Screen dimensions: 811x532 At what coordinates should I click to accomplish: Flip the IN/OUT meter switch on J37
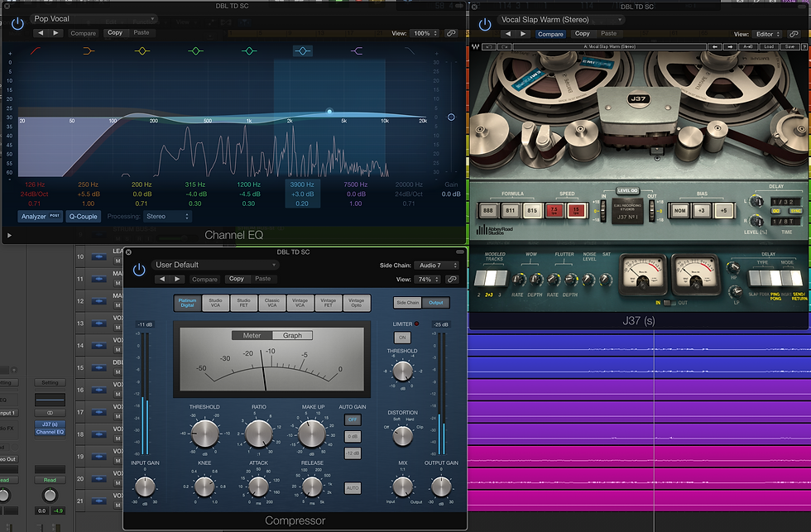(669, 303)
